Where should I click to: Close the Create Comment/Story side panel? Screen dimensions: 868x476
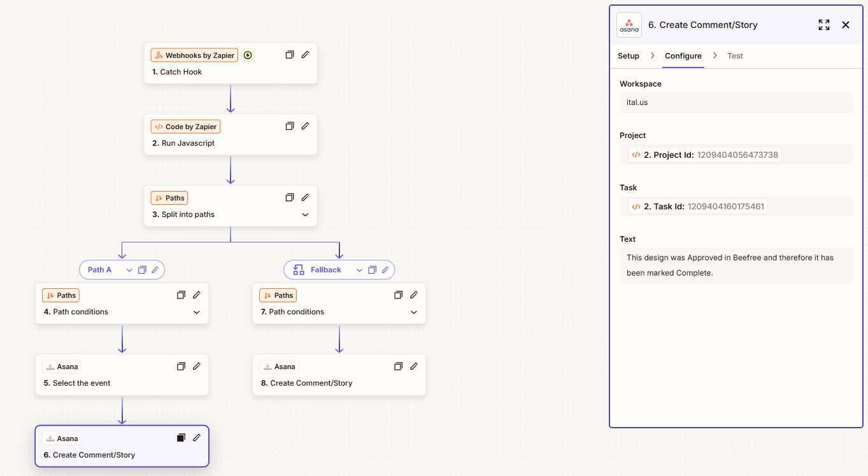(x=846, y=25)
